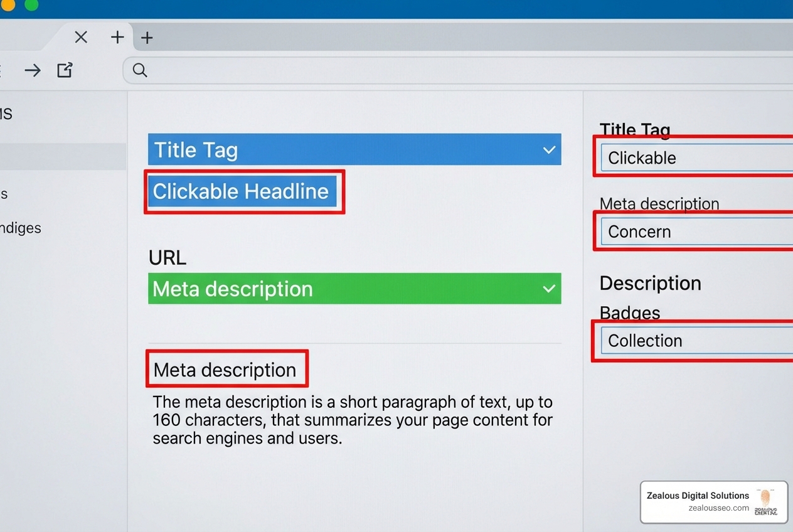Expand the Title Tag dropdown chevron
This screenshot has width=793, height=532.
point(549,149)
